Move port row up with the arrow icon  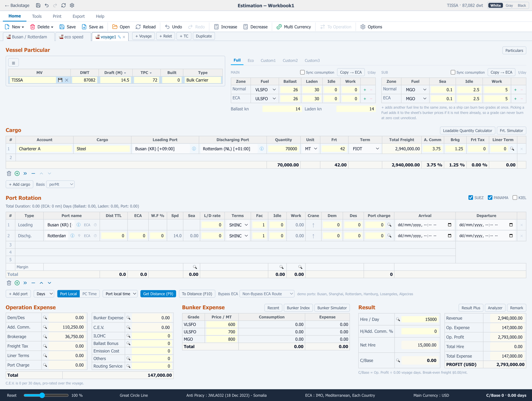click(x=41, y=283)
